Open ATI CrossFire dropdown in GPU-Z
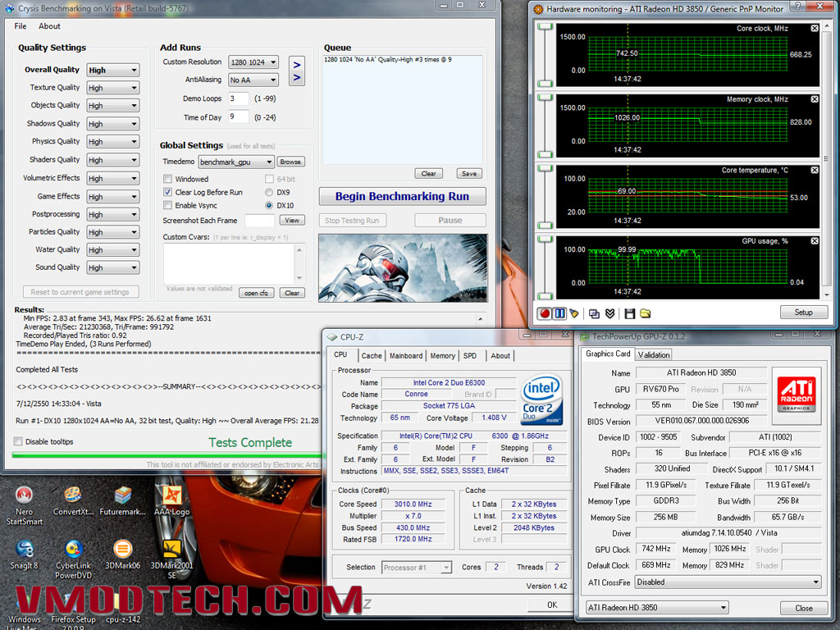This screenshot has width=840, height=630. point(728,582)
